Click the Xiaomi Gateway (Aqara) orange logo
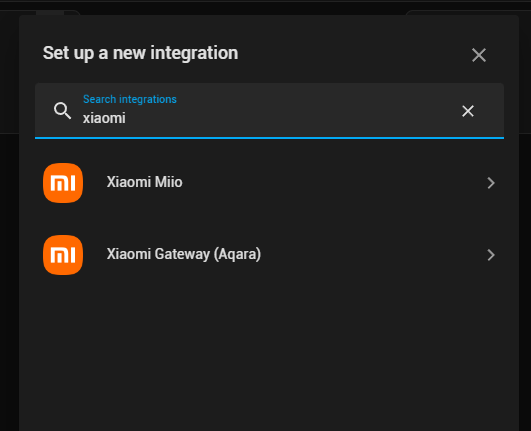This screenshot has height=431, width=531. pyautogui.click(x=63, y=255)
